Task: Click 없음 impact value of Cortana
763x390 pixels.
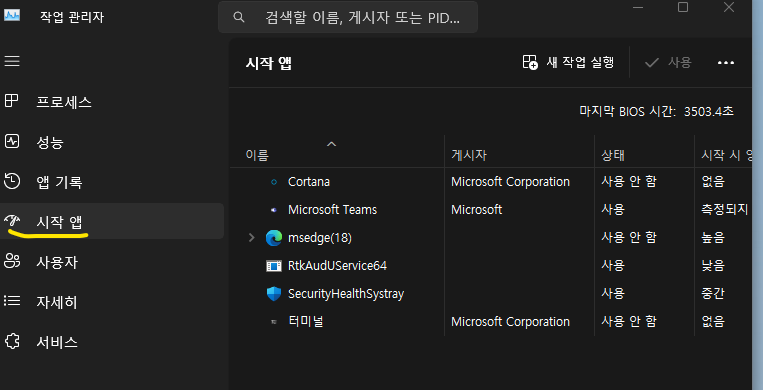Action: (713, 182)
